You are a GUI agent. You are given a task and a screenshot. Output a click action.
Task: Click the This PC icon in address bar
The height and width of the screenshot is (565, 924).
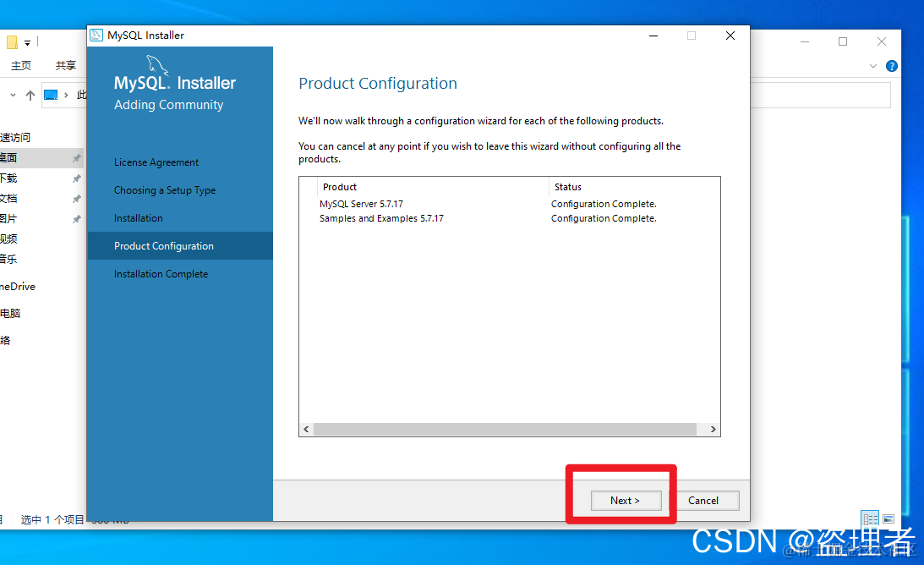pos(51,95)
